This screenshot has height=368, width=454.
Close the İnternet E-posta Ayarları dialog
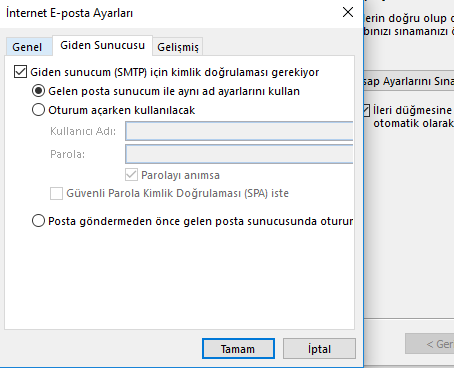pyautogui.click(x=348, y=12)
